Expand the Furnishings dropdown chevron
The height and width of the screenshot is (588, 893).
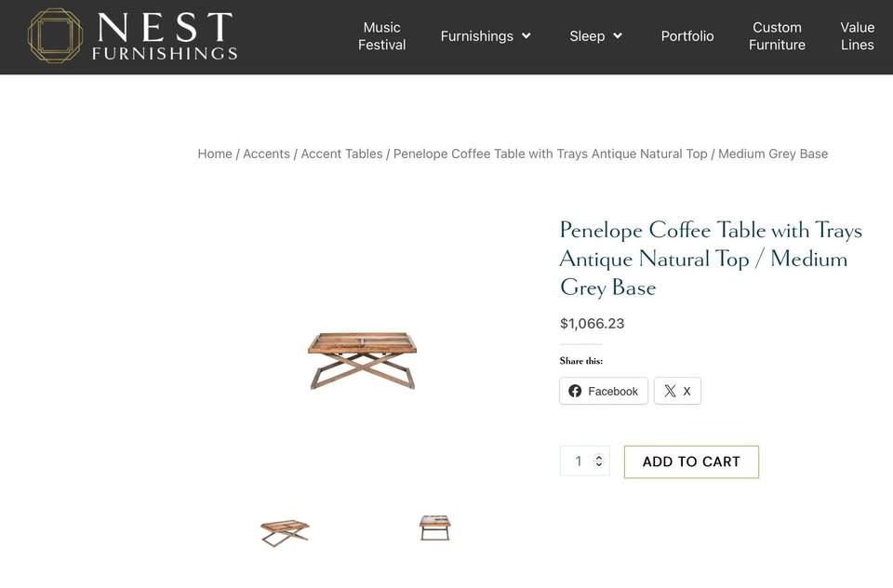tap(526, 36)
